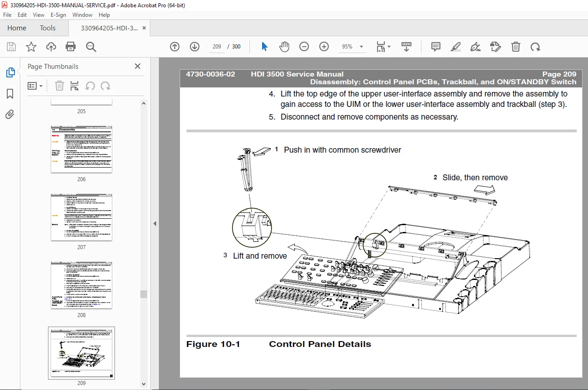Viewport: 588px width, 390px height.
Task: Click the thumbnails scroll up arrow
Action: (x=144, y=103)
